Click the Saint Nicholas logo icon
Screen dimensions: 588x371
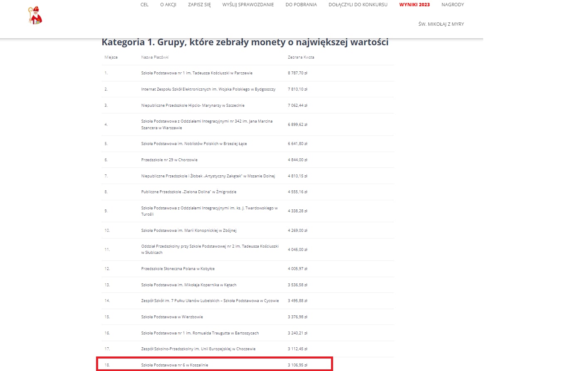[x=35, y=15]
